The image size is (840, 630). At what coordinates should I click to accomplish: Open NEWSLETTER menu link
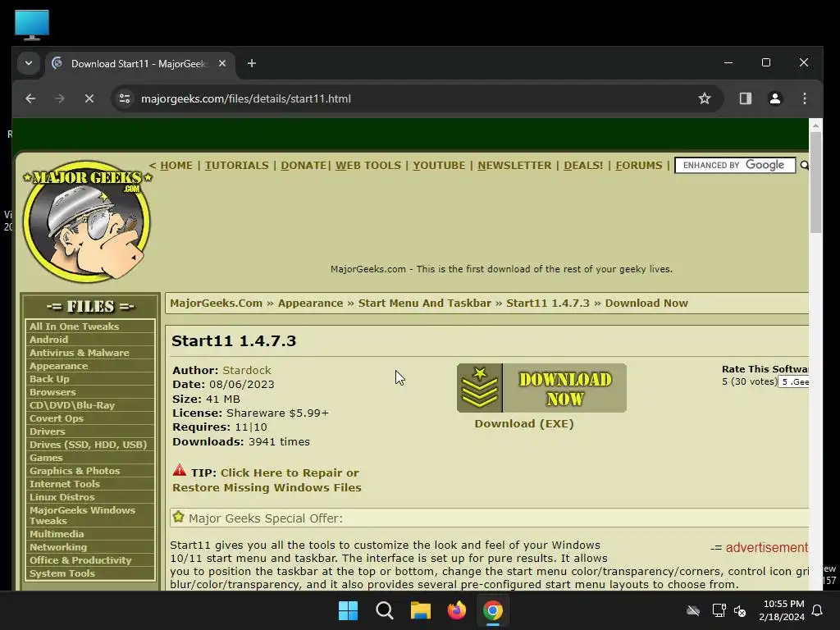tap(514, 166)
